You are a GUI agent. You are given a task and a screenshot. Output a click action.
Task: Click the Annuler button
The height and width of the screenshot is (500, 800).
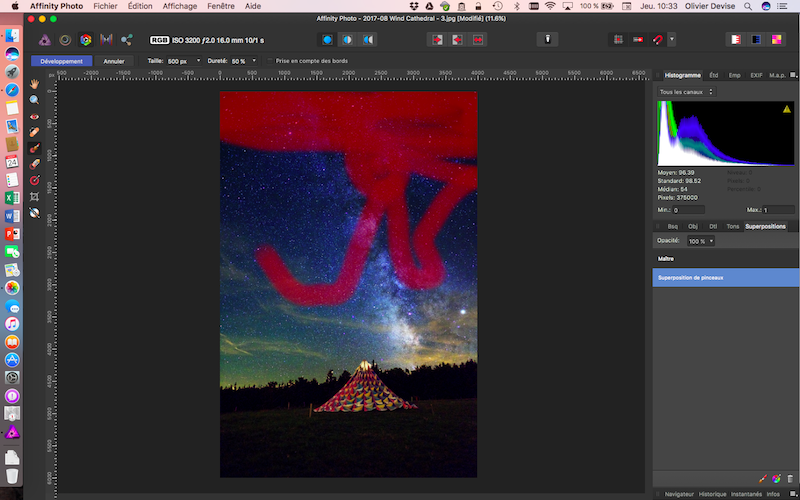[x=114, y=61]
